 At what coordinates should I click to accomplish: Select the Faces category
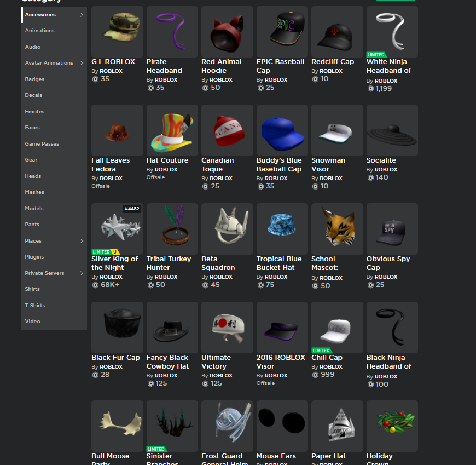click(32, 128)
